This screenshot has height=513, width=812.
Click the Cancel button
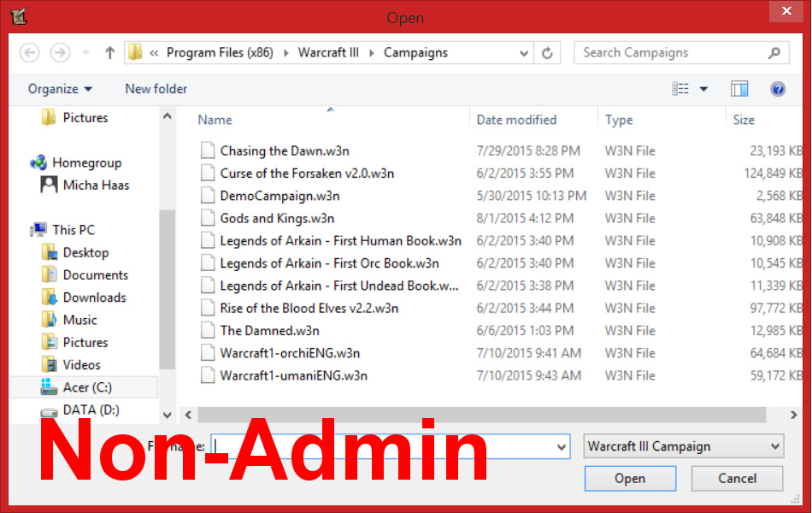(x=737, y=478)
